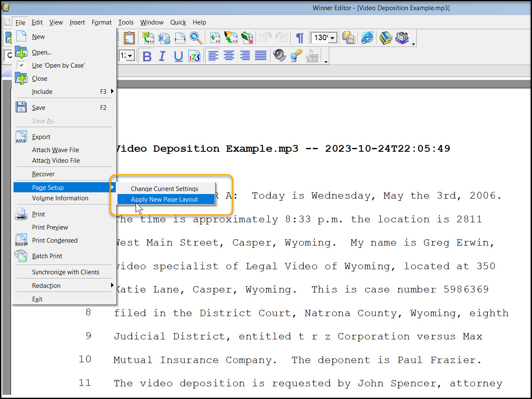
Task: Open the Help menu
Action: coord(199,22)
